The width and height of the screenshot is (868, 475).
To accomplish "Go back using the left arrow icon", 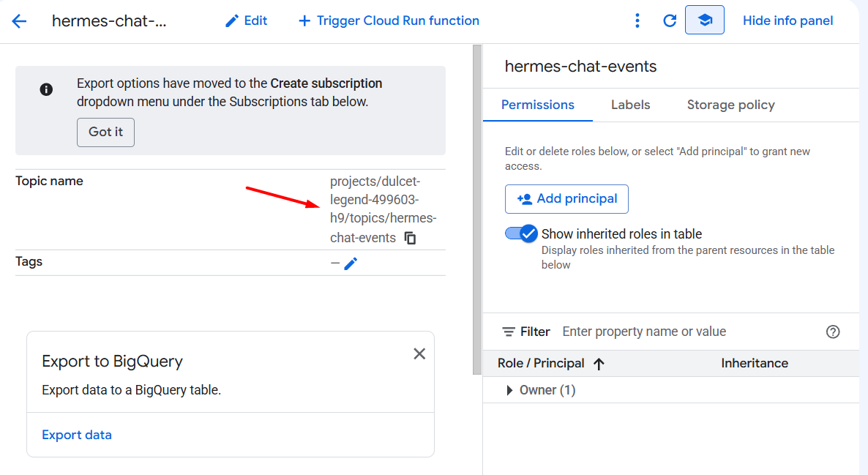I will tap(19, 21).
